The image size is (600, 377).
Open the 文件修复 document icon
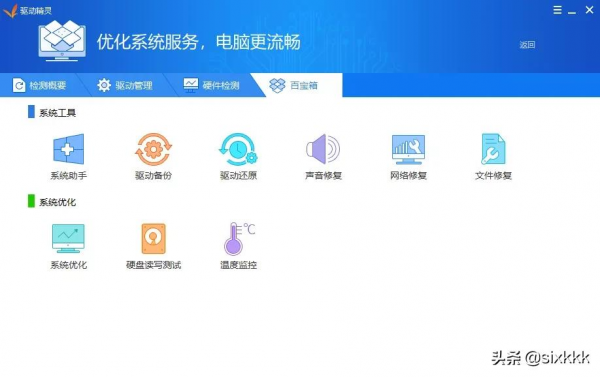493,149
